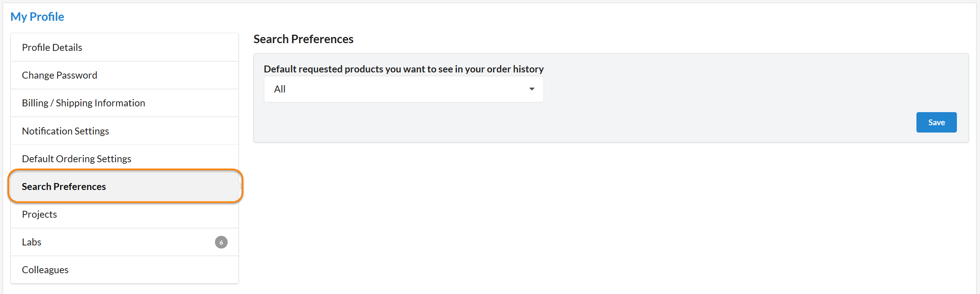Viewport: 980px width, 294px height.
Task: Open the Labs section
Action: 32,242
